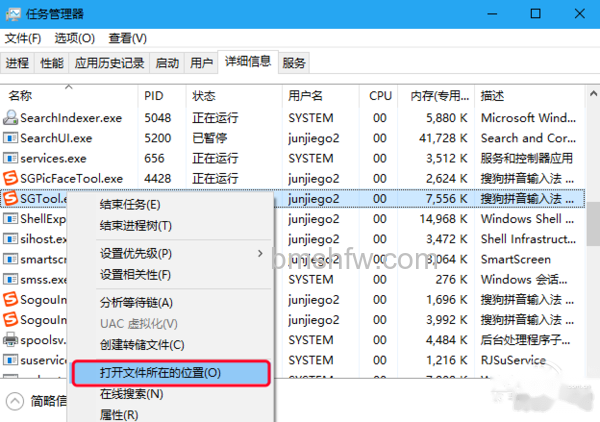Click the services.exe process icon
600x422 pixels.
(10, 158)
